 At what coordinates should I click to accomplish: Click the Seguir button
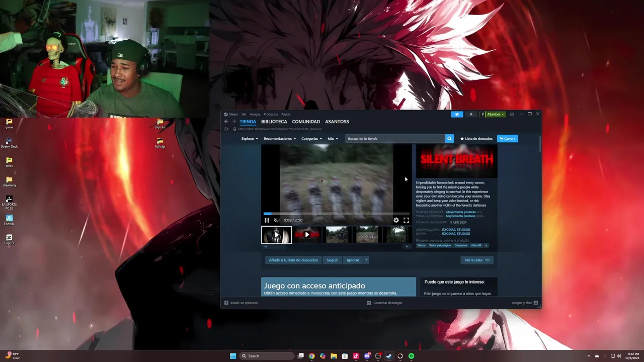(x=332, y=260)
